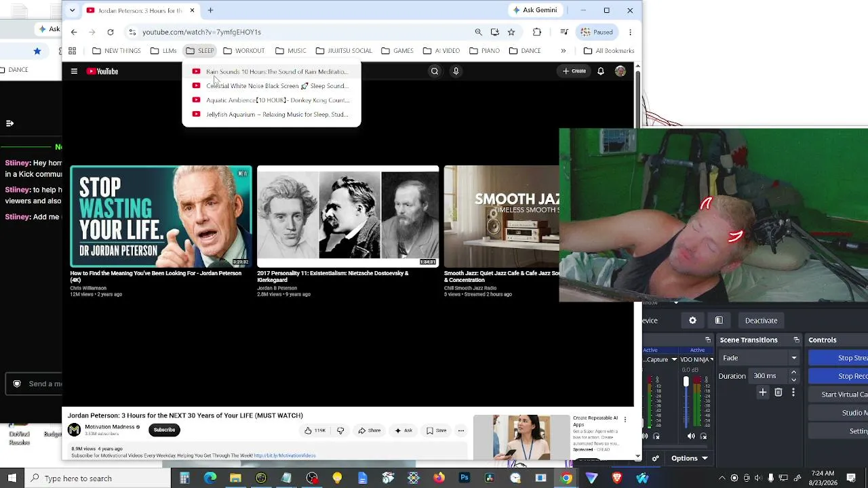
Task: Increase the transition Duration stepper
Action: (793, 373)
